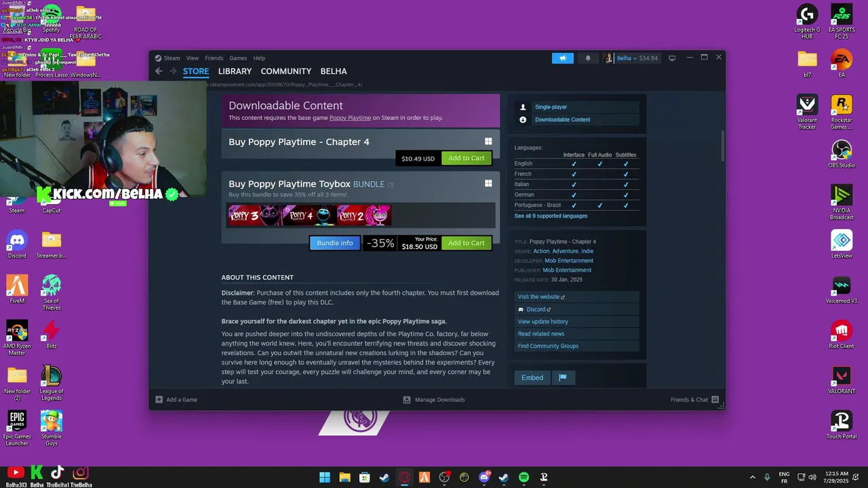
Task: Click the Mob Entertainment developer link
Action: 569,261
